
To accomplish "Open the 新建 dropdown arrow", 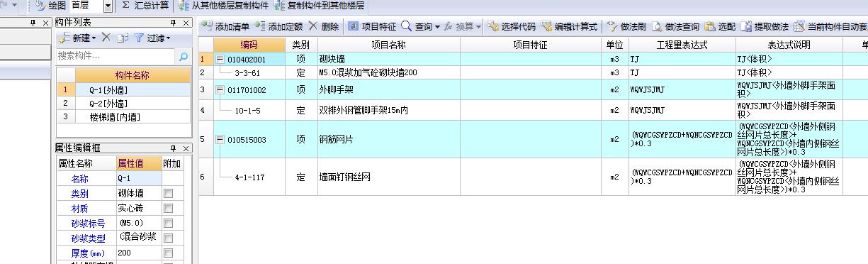I will click(x=94, y=38).
